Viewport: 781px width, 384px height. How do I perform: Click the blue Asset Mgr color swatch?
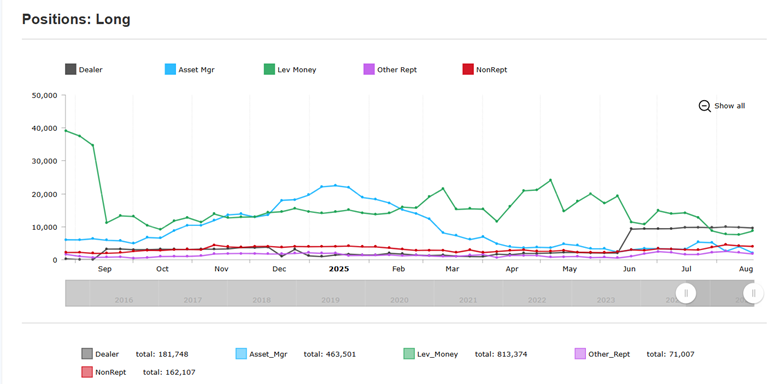[x=170, y=70]
